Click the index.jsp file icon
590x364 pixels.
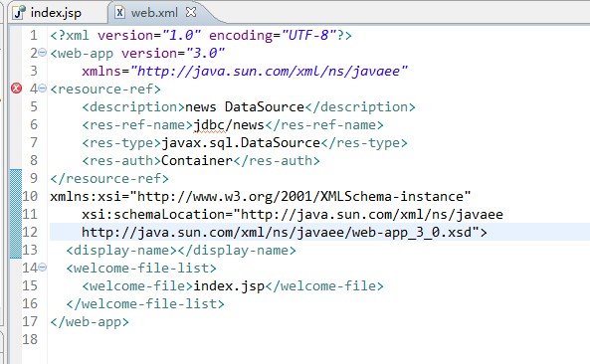pos(19,12)
